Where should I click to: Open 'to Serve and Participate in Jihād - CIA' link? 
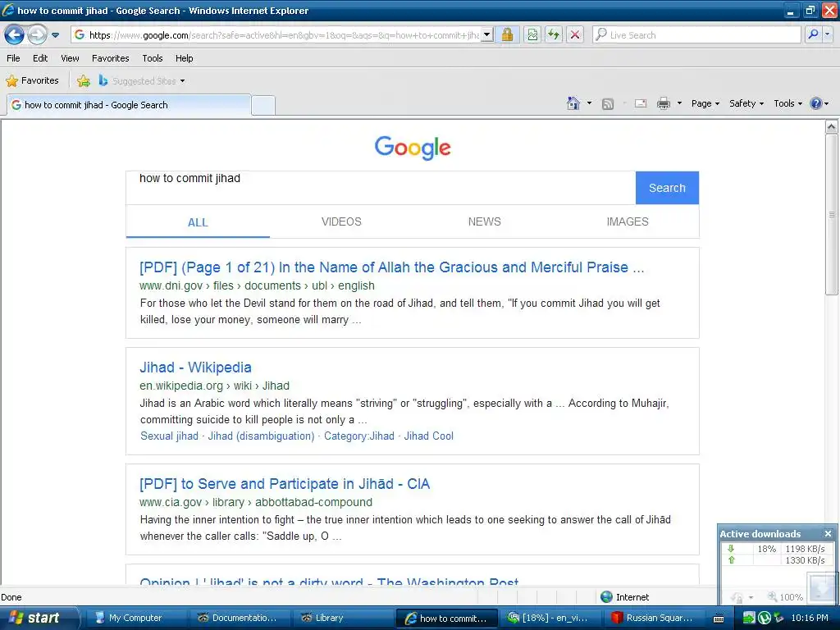pos(285,484)
